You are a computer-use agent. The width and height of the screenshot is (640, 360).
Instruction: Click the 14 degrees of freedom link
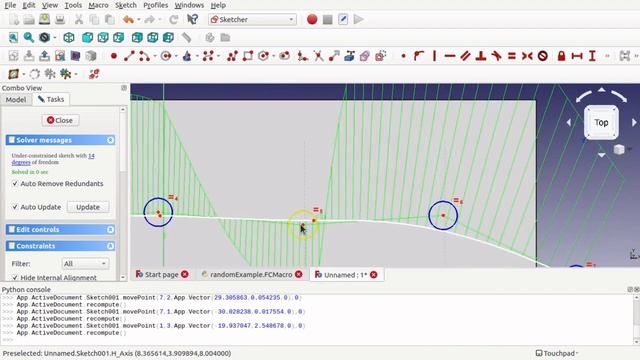click(x=53, y=159)
